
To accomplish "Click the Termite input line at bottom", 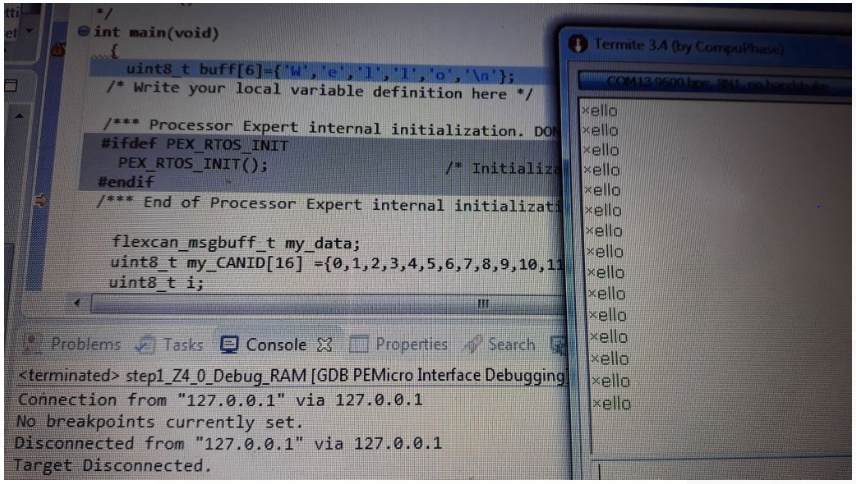I will 723,470.
